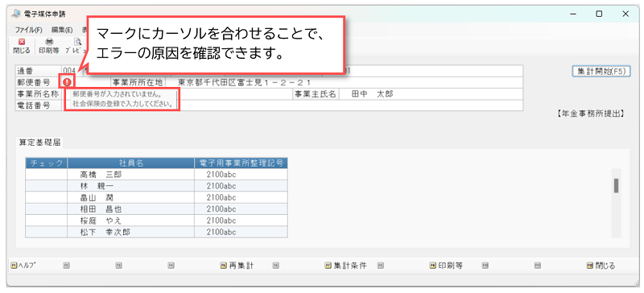Click the 事業所所在地 address value 東京都千代田区富士見1-2-21
Image resolution: width=644 pixels, height=293 pixels.
[x=245, y=82]
